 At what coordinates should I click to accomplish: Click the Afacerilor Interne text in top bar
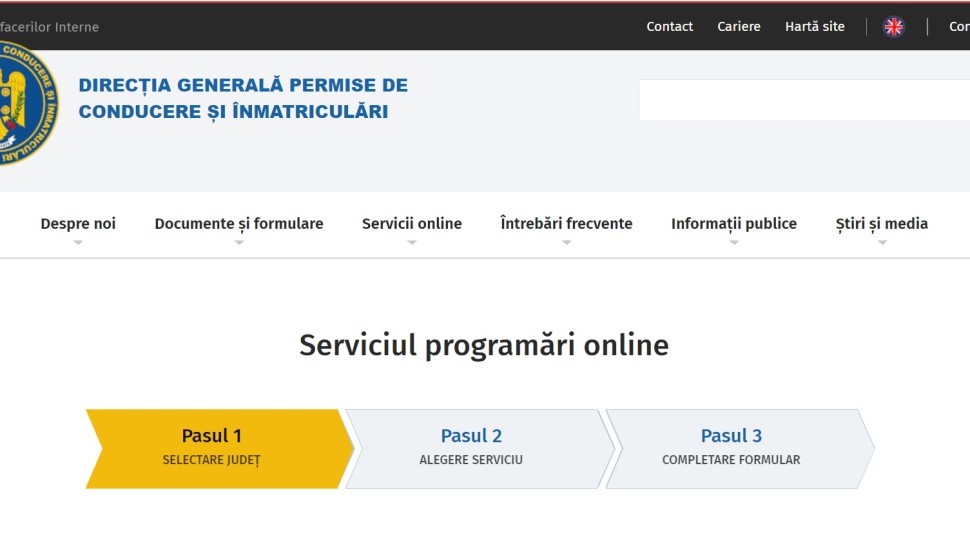(x=49, y=27)
